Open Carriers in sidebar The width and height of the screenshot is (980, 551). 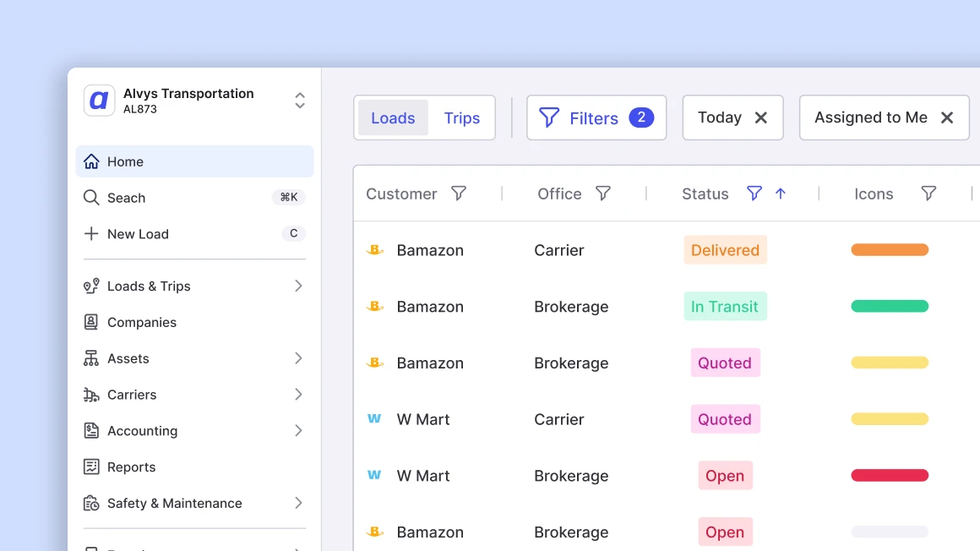[194, 395]
